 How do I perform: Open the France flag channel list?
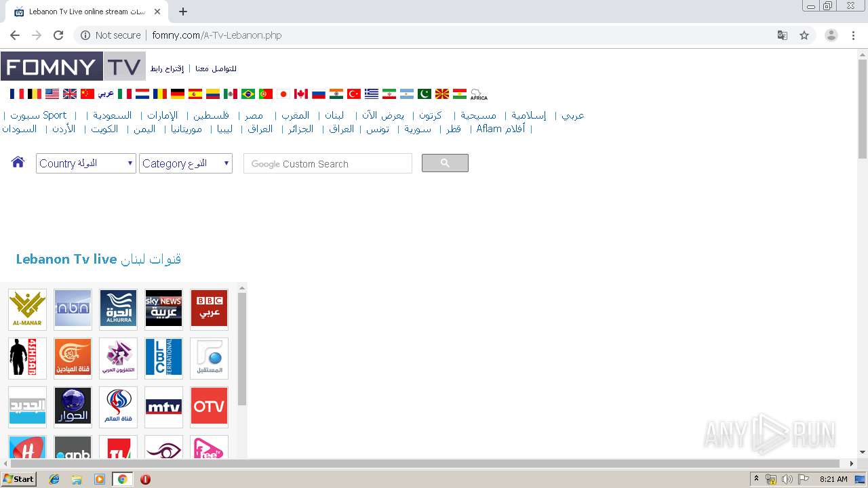(x=17, y=94)
